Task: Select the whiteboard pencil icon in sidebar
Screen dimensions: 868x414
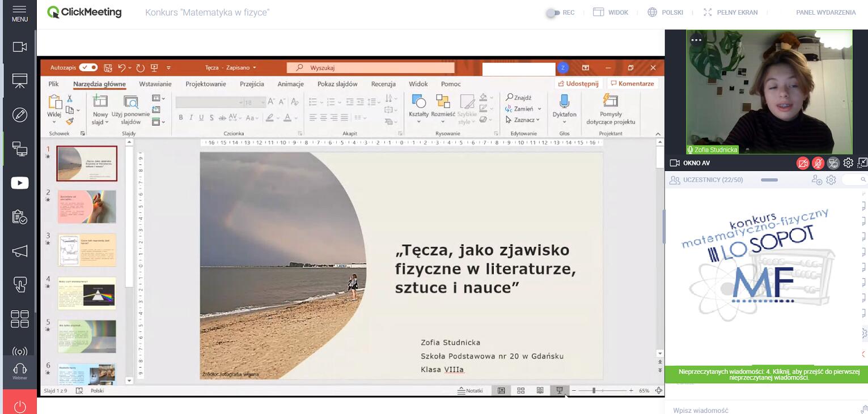Action: [20, 115]
